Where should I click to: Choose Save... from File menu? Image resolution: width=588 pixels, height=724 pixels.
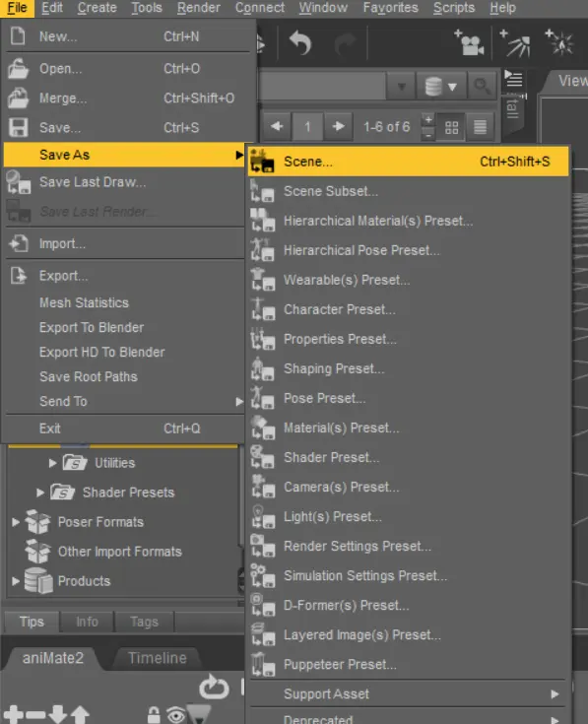point(129,128)
